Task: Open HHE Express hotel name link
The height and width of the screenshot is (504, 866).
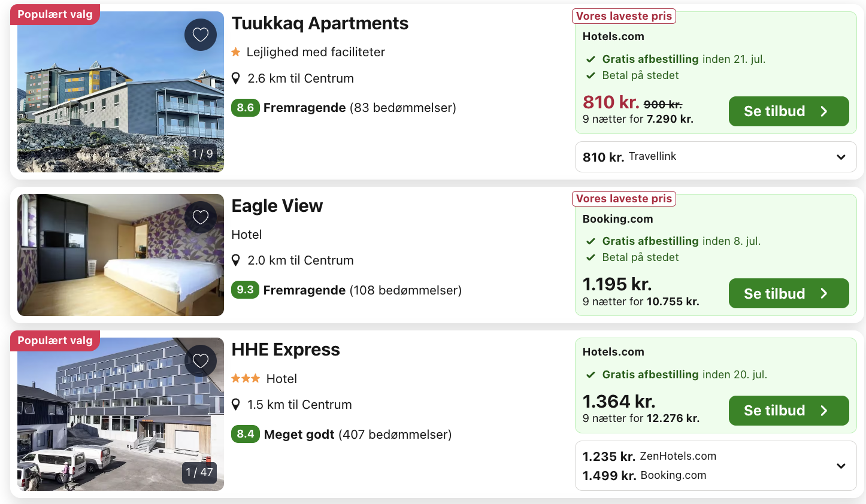Action: click(286, 350)
